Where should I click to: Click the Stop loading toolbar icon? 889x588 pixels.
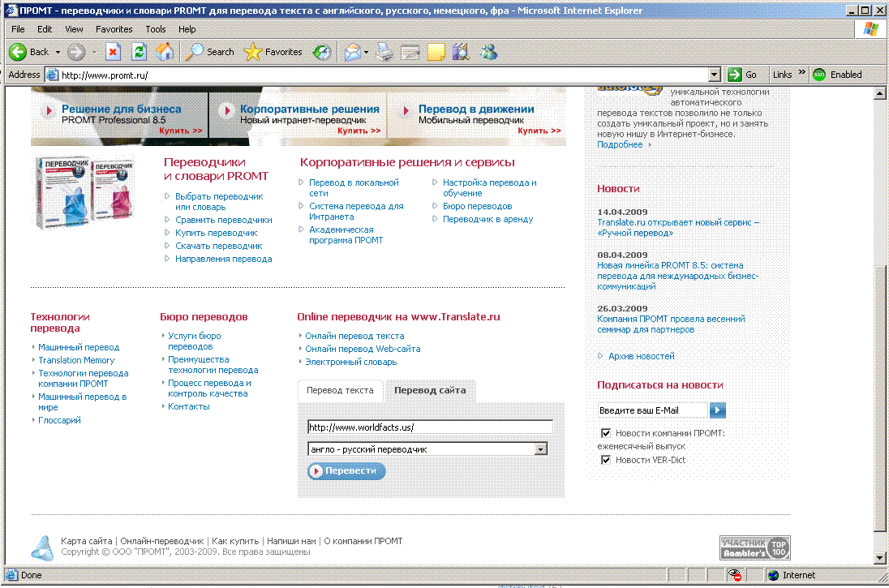[x=113, y=52]
